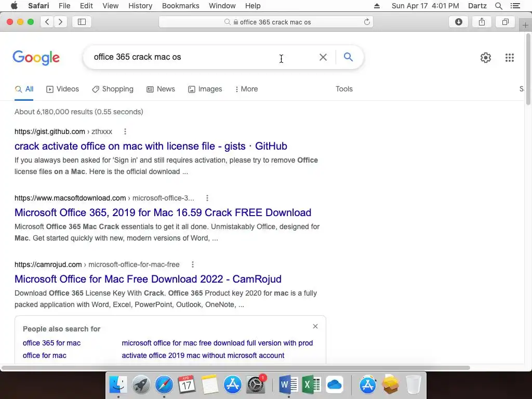This screenshot has width=532, height=399.
Task: Open Launchpad rocket in the Dock
Action: click(141, 385)
